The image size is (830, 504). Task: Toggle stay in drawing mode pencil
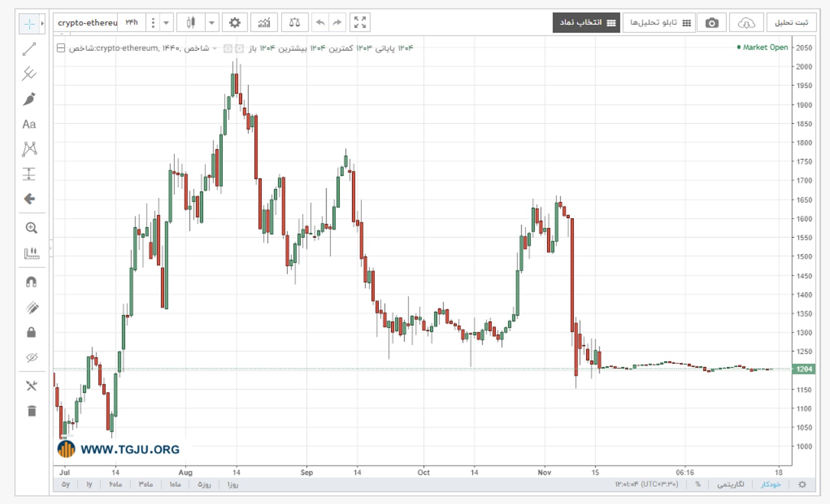[31, 307]
